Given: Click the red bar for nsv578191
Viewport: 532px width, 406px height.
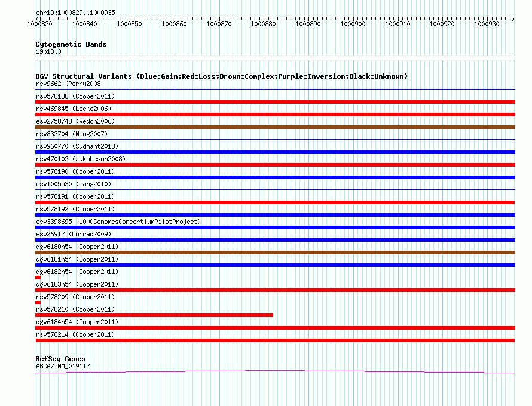Looking at the screenshot, I should 275,202.
